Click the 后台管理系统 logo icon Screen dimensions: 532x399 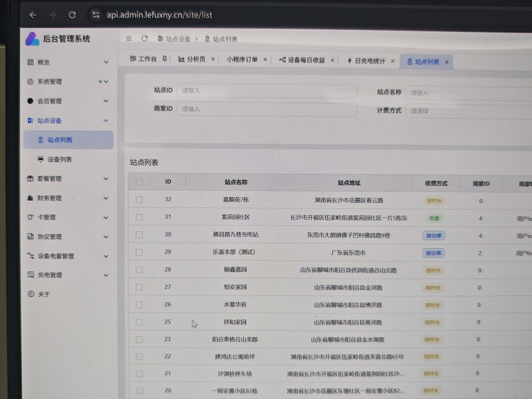pyautogui.click(x=33, y=39)
